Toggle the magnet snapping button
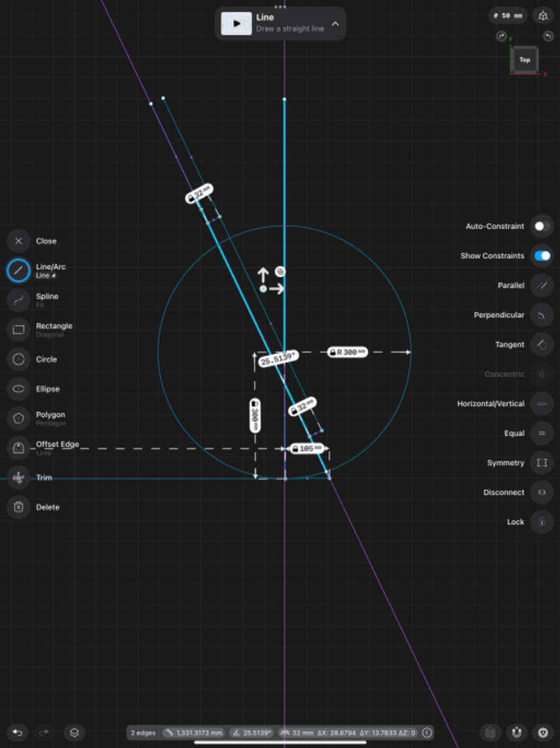Image resolution: width=560 pixels, height=748 pixels. [x=516, y=732]
